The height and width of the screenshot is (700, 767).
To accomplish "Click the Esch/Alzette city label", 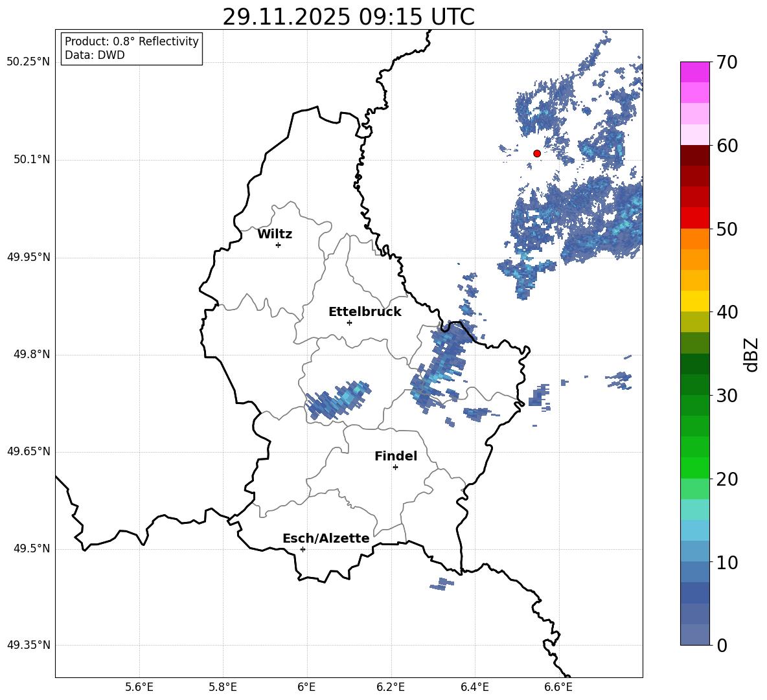I will 326,538.
